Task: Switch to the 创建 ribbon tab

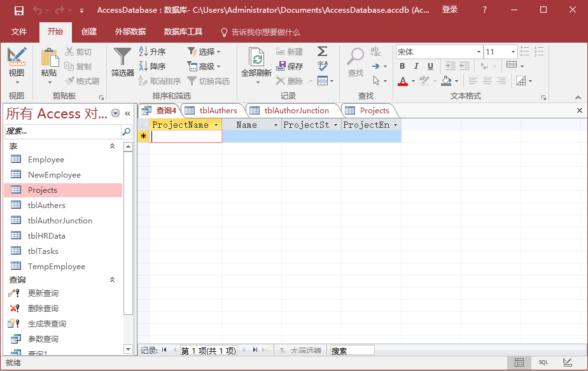Action: (89, 32)
